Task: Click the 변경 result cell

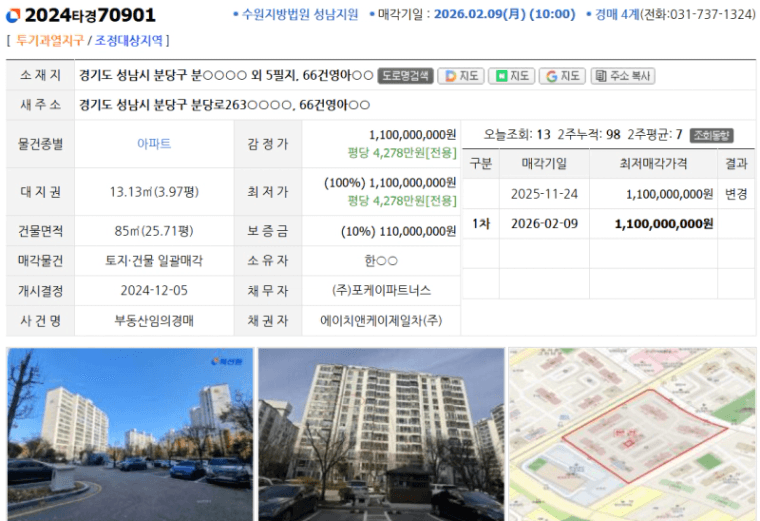Action: point(736,194)
